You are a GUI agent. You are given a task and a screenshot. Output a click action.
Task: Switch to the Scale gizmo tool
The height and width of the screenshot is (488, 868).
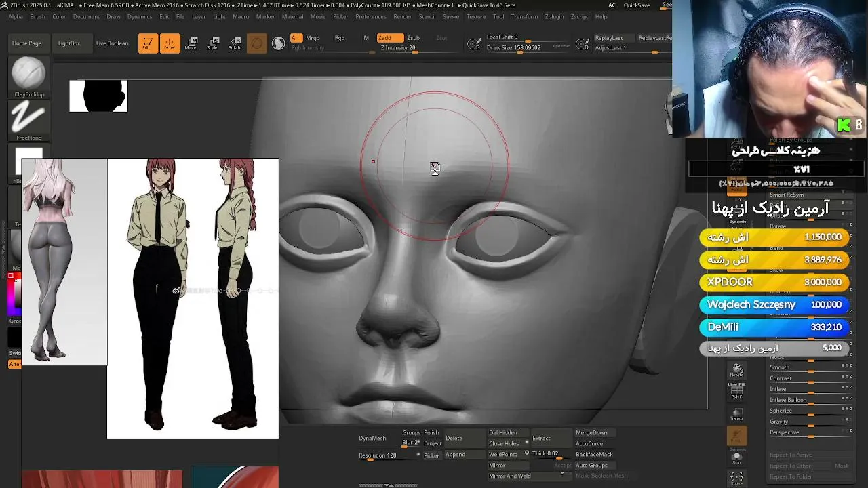(x=212, y=43)
